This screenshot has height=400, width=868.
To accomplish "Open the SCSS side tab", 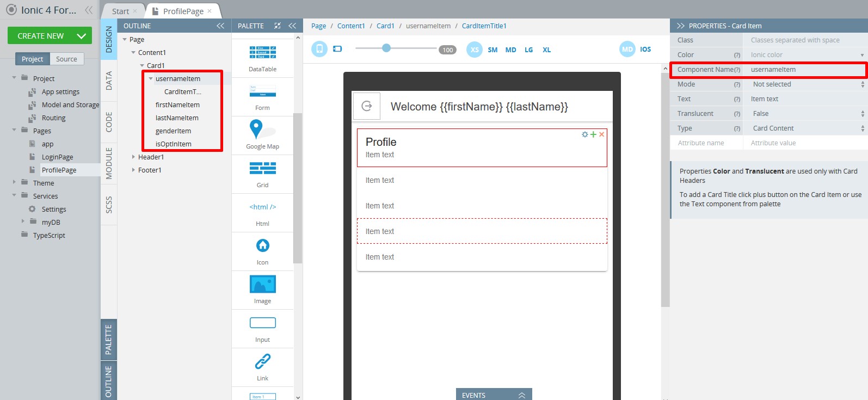I will (109, 205).
